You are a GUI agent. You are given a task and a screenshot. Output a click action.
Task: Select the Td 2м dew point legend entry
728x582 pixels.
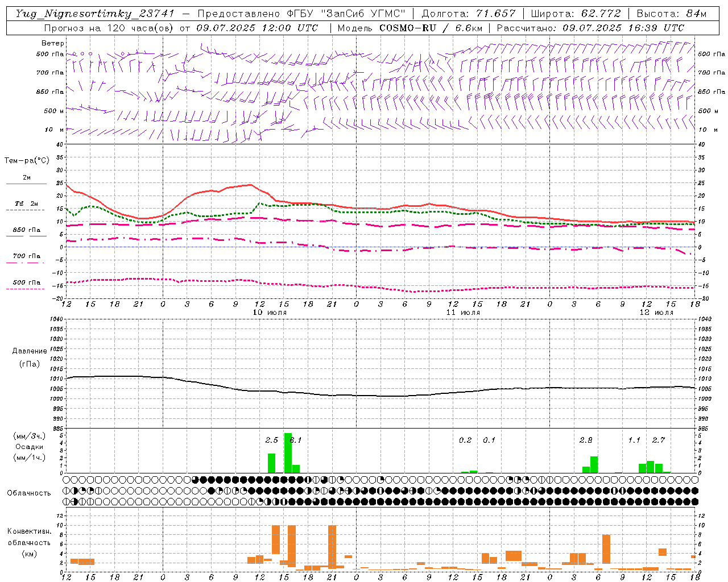[27, 203]
